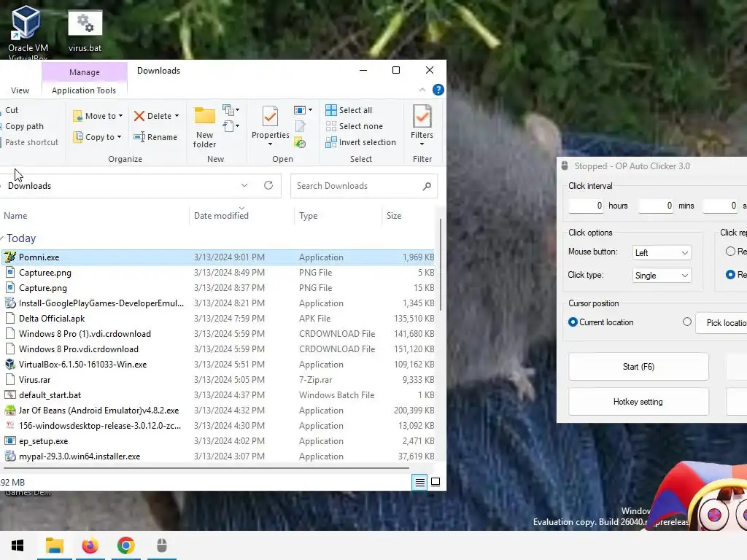This screenshot has width=747, height=560.
Task: Switch to the View ribbon tab
Action: [x=20, y=90]
